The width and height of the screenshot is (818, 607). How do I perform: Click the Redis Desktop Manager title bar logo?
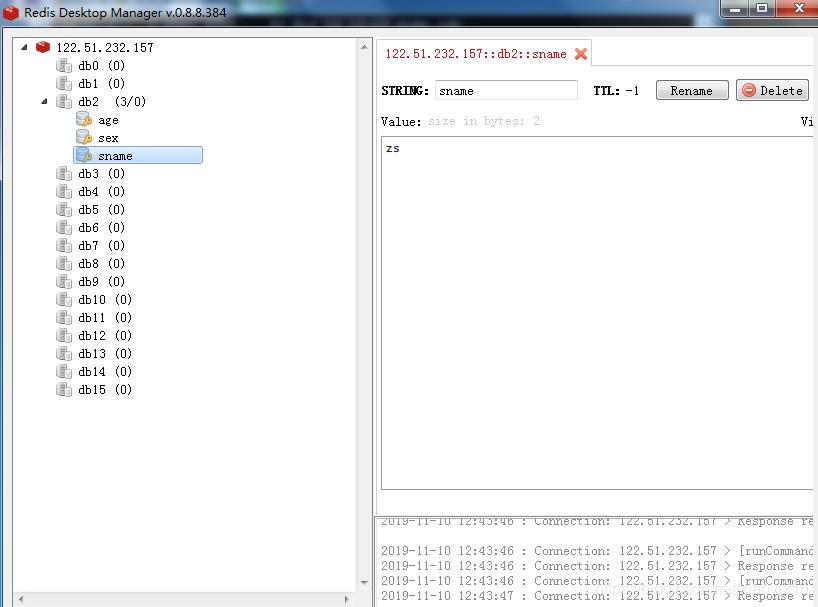point(10,13)
